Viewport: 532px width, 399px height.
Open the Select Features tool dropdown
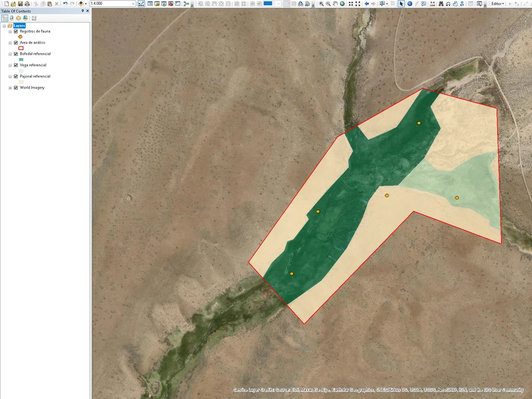point(387,4)
